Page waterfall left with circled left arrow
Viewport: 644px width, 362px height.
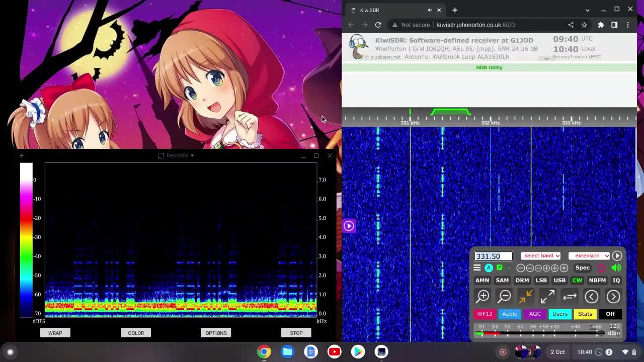click(x=591, y=297)
